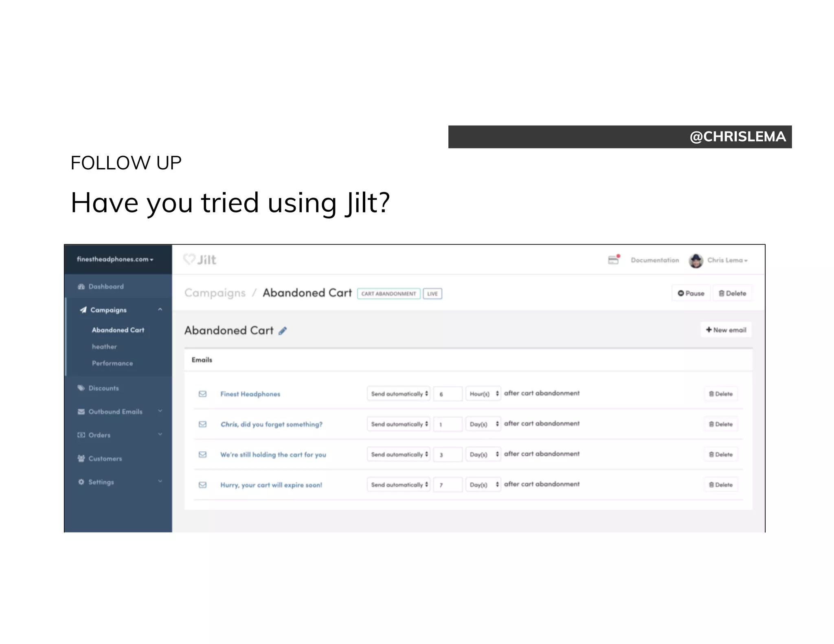Image resolution: width=834 pixels, height=644 pixels.
Task: Open Settings in the sidebar
Action: click(101, 482)
